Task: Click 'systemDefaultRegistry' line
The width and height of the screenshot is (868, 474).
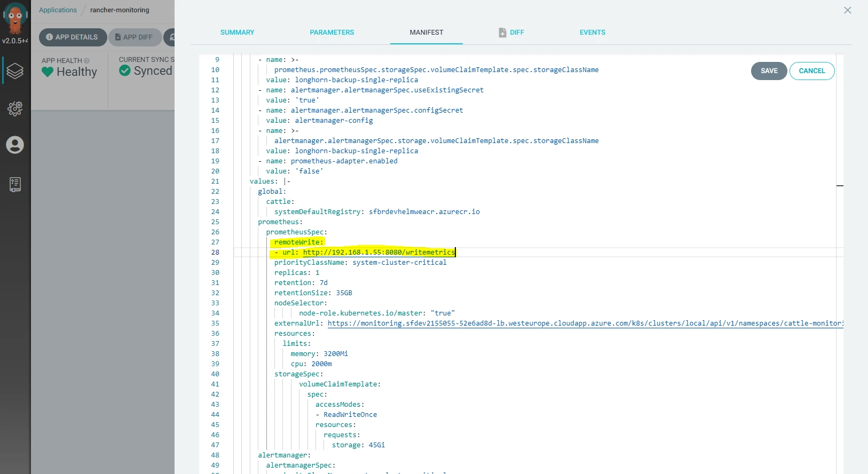Action: click(x=377, y=212)
